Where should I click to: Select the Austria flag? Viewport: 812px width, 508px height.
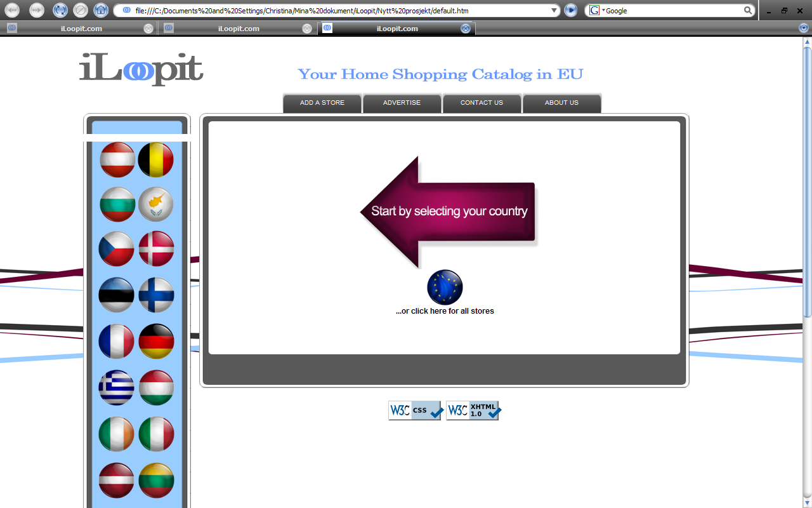pos(117,160)
